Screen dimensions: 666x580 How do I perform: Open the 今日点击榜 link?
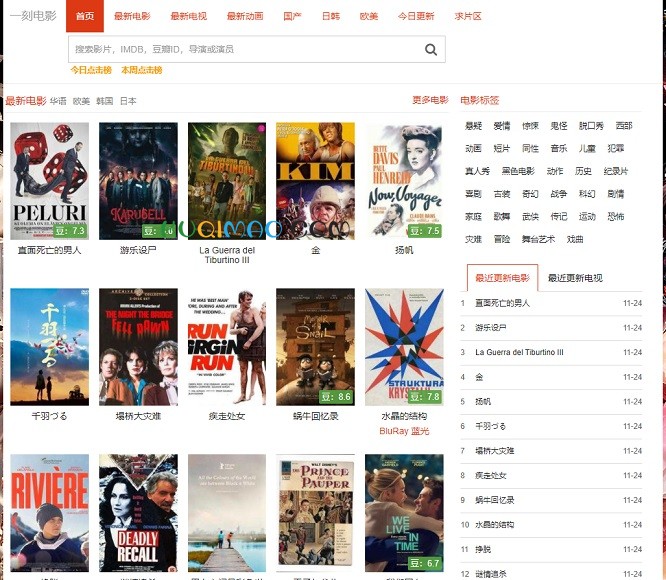pos(91,70)
